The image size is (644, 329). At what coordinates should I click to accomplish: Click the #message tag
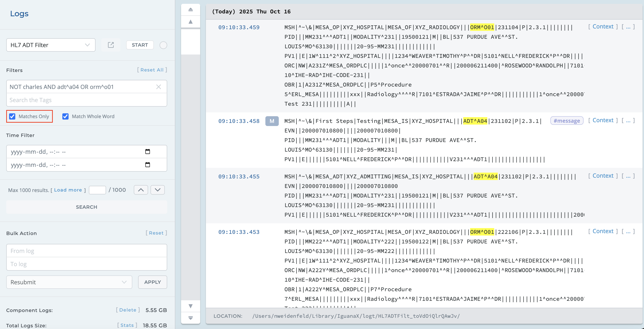click(x=567, y=121)
